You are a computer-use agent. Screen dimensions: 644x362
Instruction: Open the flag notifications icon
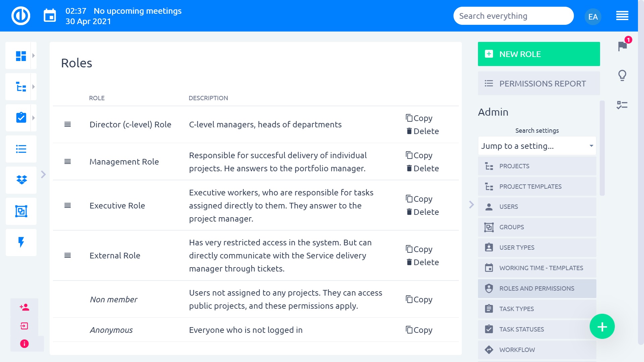click(623, 46)
